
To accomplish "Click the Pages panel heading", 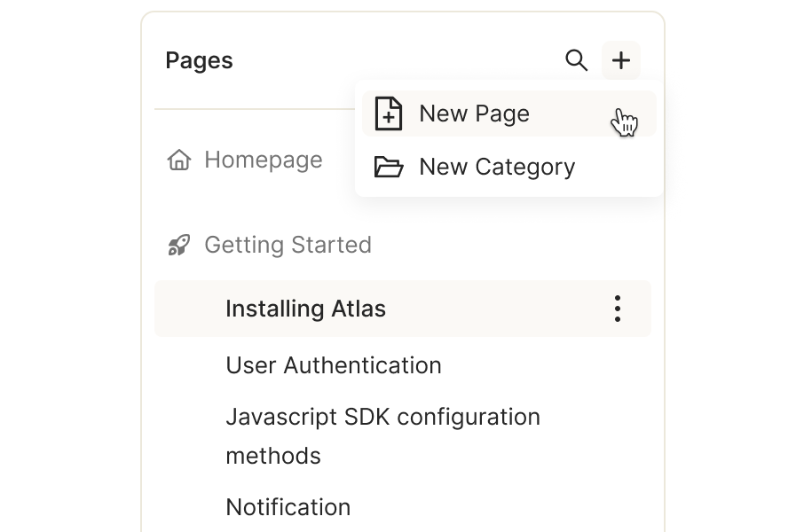I will pos(199,60).
